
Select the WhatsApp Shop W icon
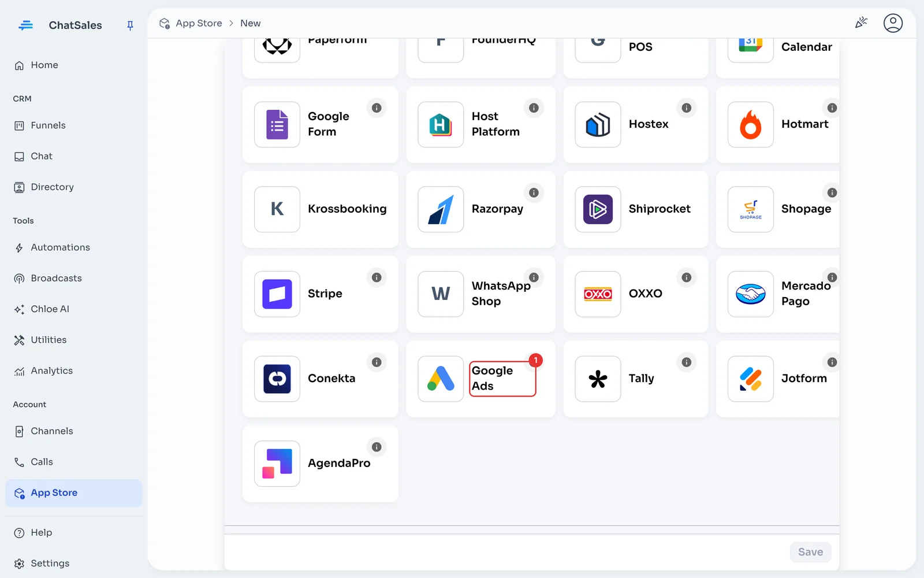click(x=441, y=294)
